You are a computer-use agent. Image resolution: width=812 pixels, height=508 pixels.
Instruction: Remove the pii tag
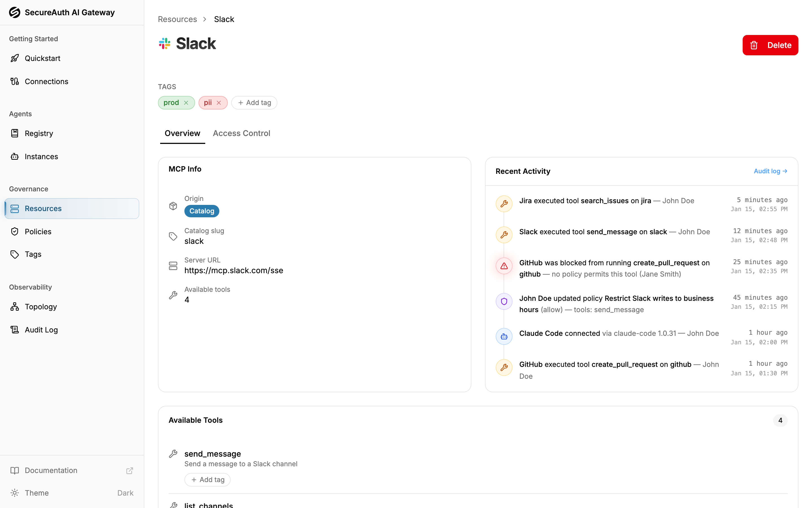219,103
